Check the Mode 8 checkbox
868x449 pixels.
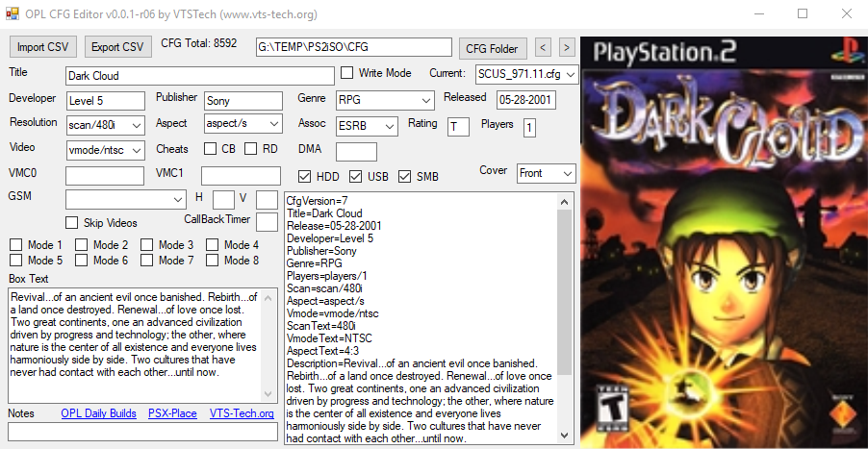[x=212, y=260]
